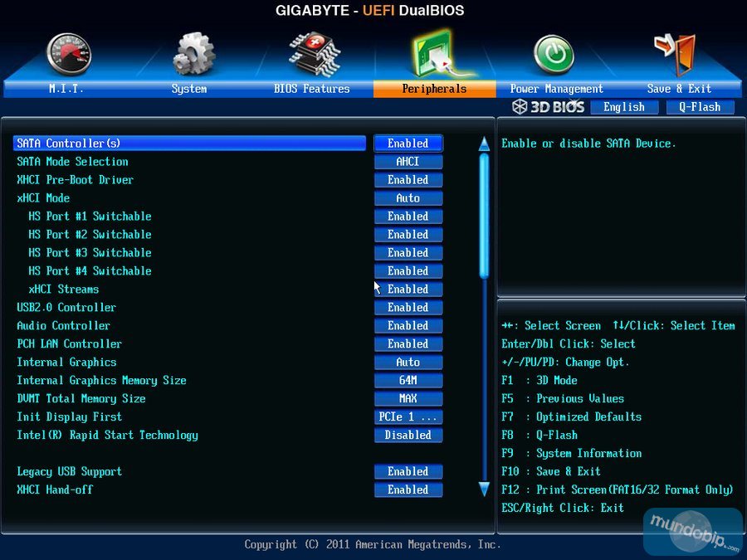The image size is (747, 560).
Task: Select the HS Port #3 Switchable label
Action: point(90,253)
